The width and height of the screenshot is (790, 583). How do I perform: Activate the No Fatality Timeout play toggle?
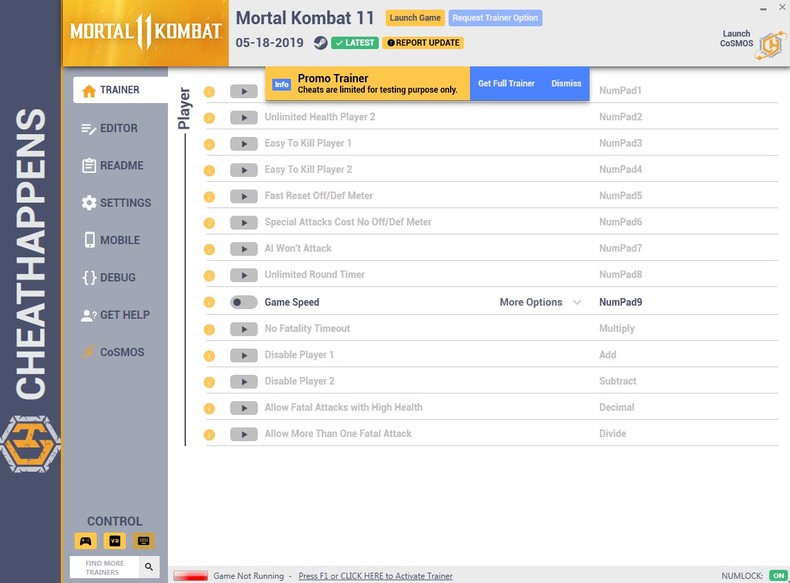click(244, 329)
